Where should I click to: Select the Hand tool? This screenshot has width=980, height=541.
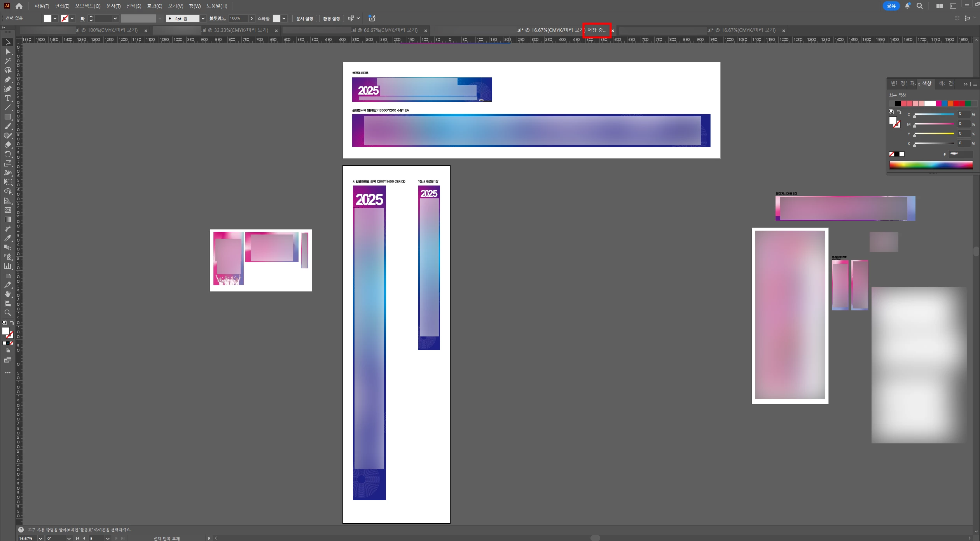pyautogui.click(x=7, y=294)
